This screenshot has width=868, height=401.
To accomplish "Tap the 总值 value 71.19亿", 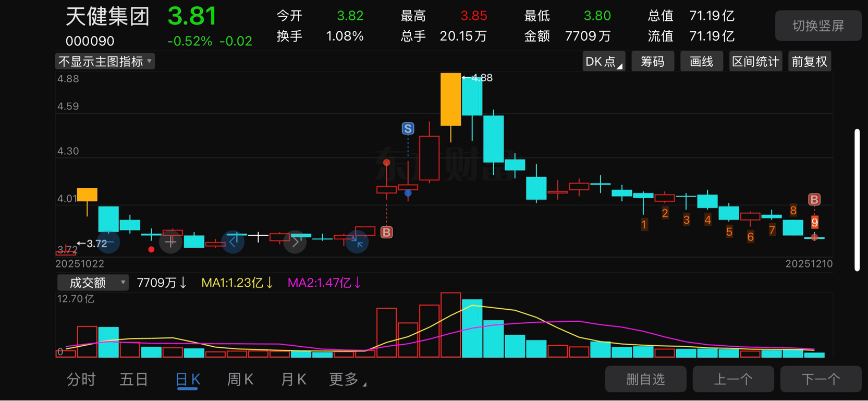I will (712, 16).
